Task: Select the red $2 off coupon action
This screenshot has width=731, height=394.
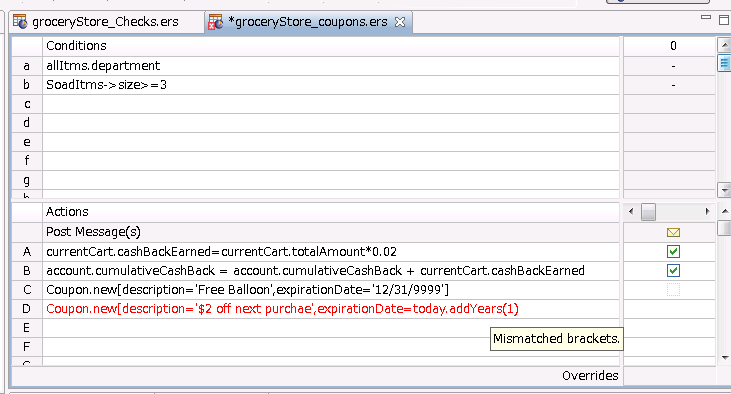Action: pos(331,309)
